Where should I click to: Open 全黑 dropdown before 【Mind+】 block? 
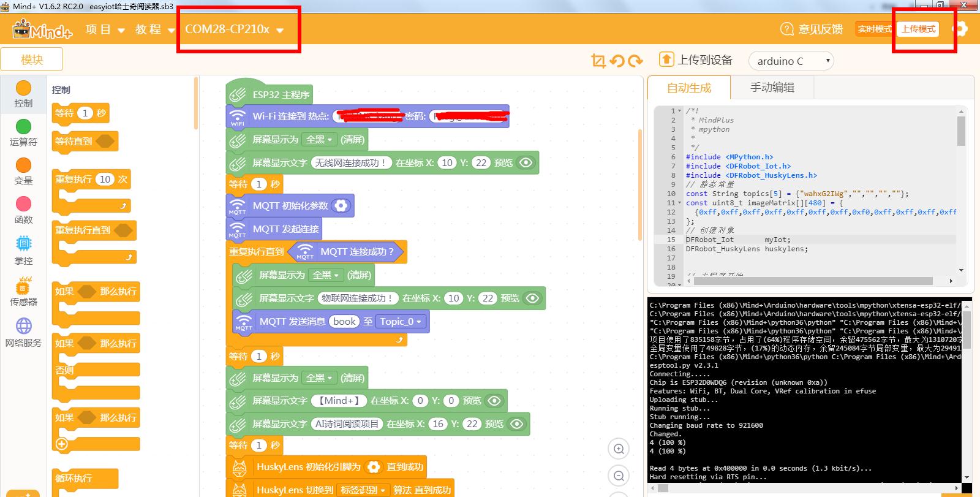(x=319, y=378)
